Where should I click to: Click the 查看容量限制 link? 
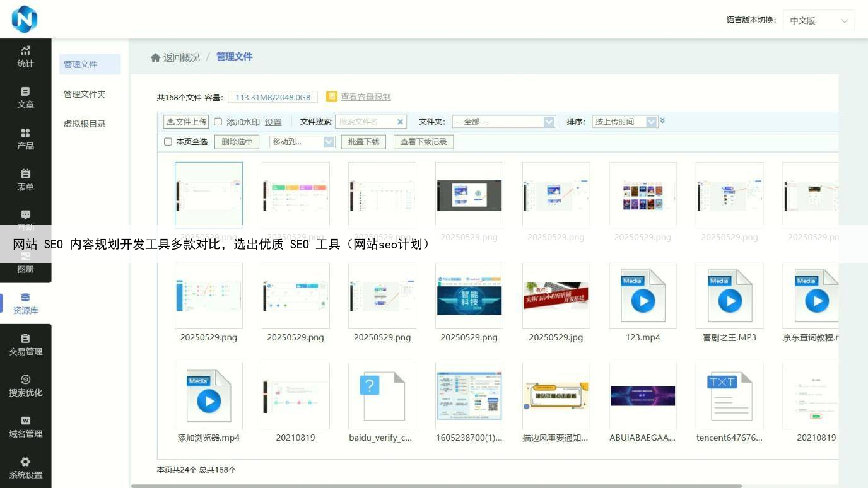[365, 96]
